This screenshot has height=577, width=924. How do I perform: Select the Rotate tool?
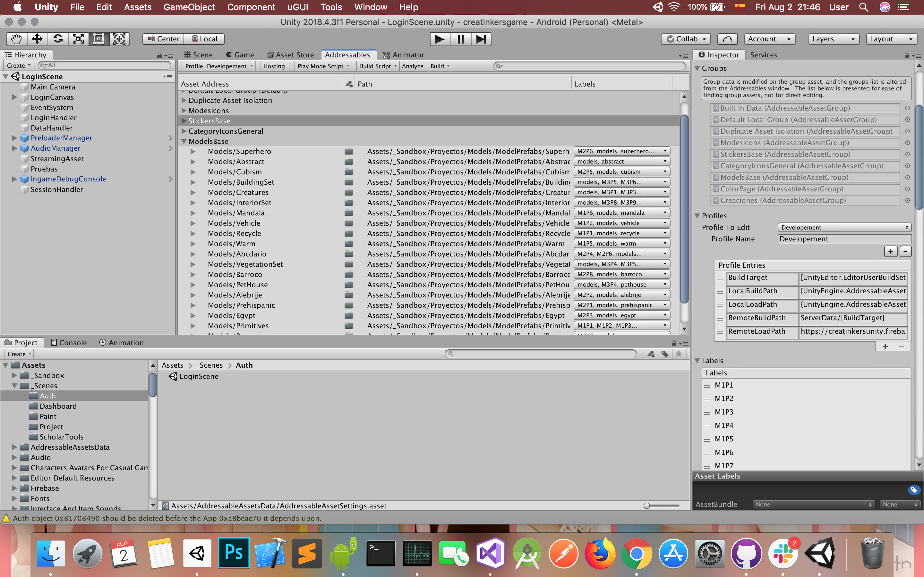[x=58, y=38]
